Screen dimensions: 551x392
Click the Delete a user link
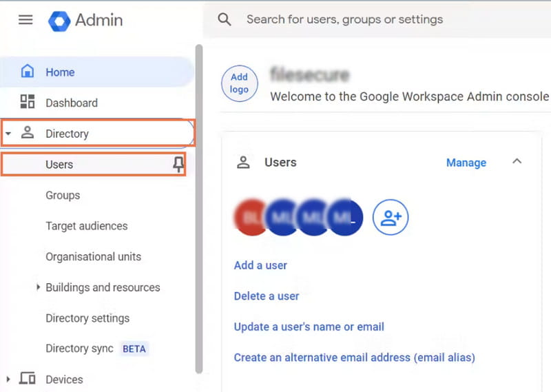pyautogui.click(x=267, y=296)
